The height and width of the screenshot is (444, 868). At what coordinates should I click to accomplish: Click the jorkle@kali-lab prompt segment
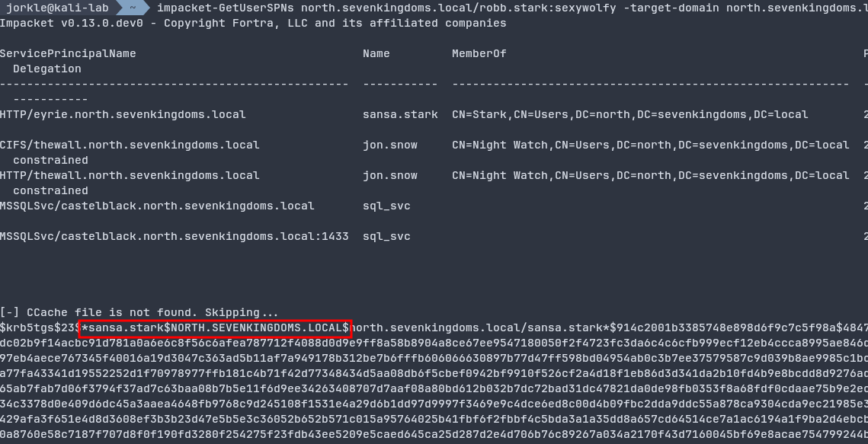57,8
